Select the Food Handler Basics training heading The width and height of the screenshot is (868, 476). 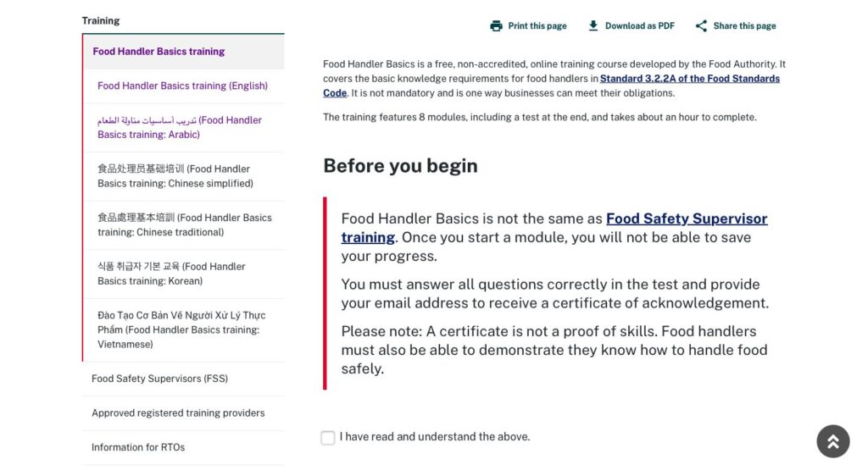159,52
